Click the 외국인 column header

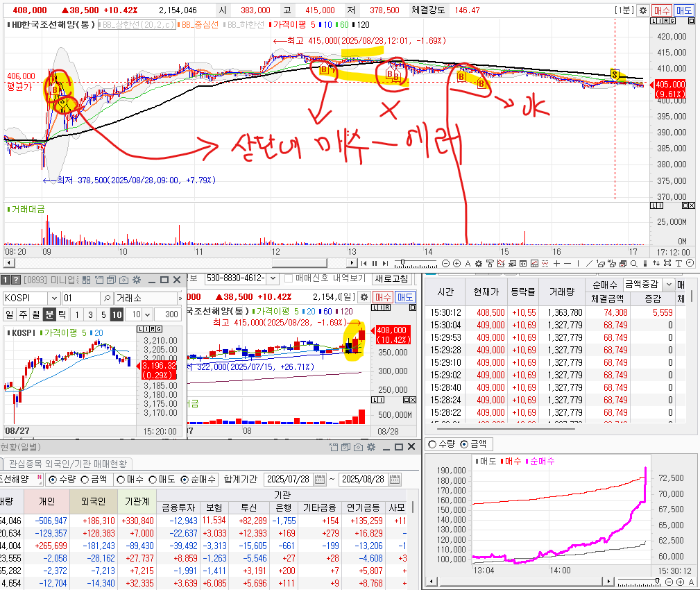(93, 502)
